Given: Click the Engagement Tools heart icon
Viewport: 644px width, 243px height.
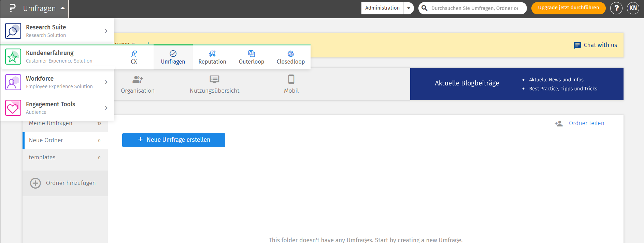Looking at the screenshot, I should point(13,108).
